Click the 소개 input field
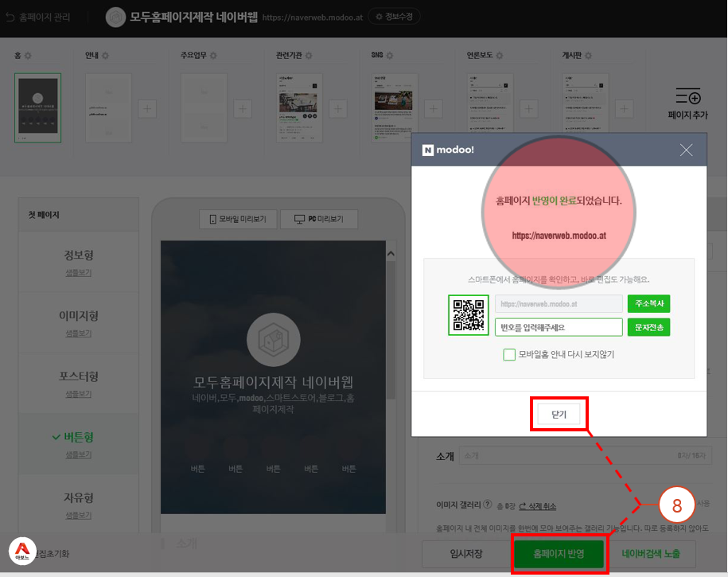728x577 pixels. pyautogui.click(x=585, y=456)
